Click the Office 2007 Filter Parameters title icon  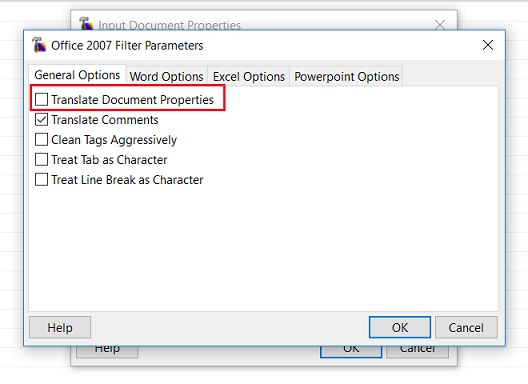[39, 45]
